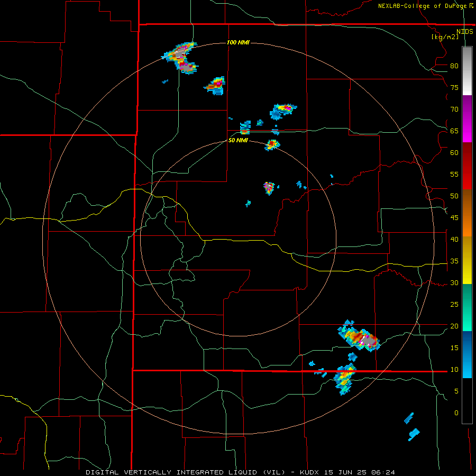Select the black bottom segment of color bar
The height and width of the screenshot is (476, 476).
(467, 401)
